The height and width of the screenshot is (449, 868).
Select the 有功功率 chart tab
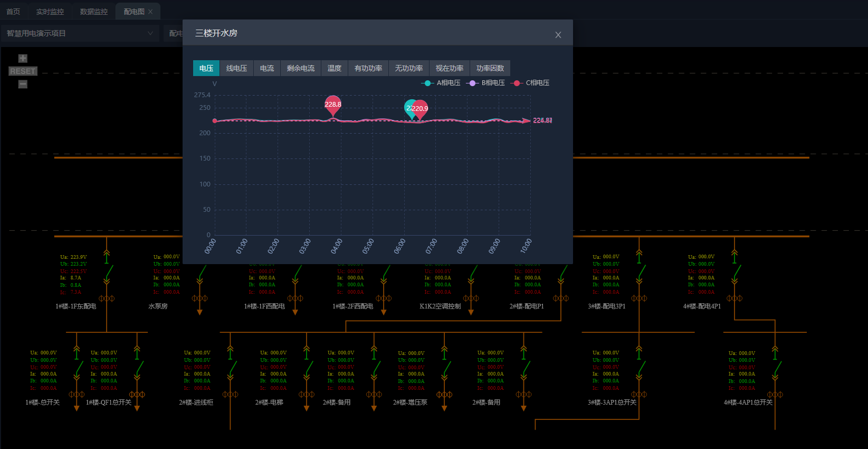click(x=368, y=68)
